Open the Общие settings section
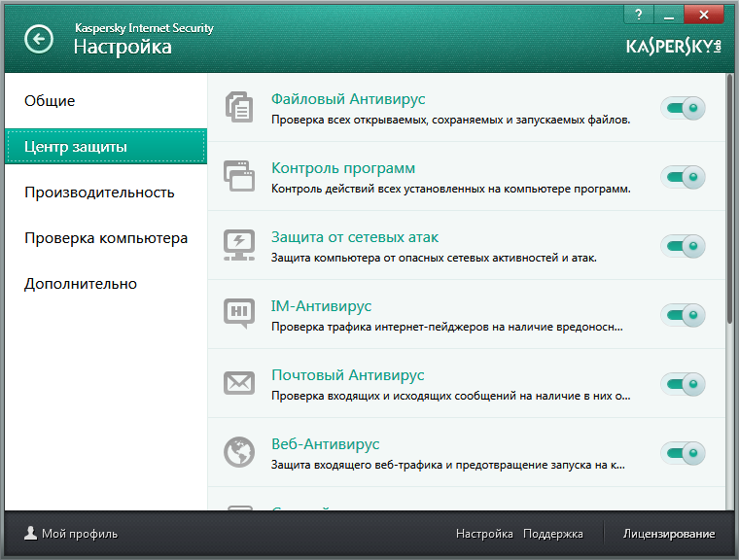 (x=106, y=100)
